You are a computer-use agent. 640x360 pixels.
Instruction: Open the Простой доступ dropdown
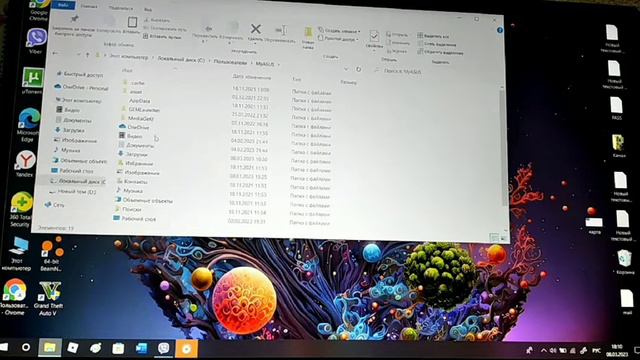click(x=338, y=39)
